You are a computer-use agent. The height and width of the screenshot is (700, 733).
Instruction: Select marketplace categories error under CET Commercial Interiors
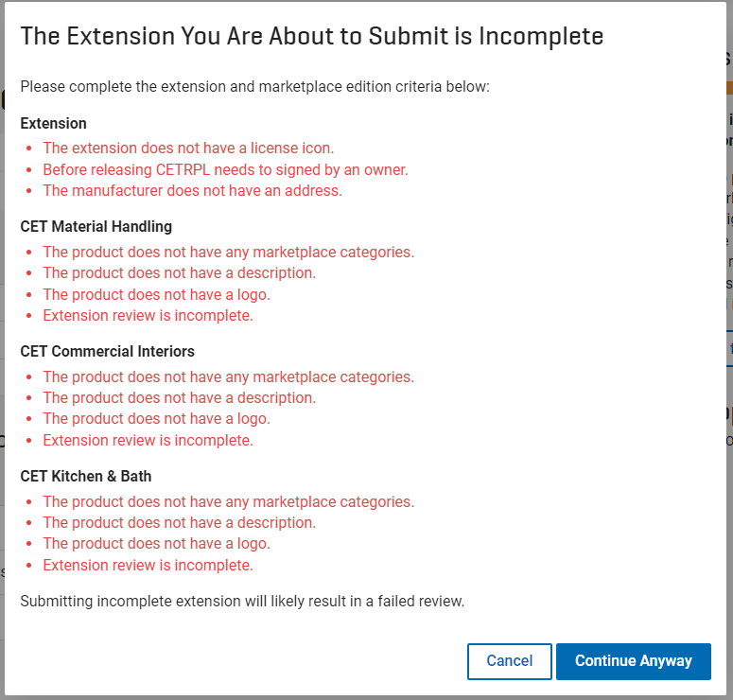coord(229,376)
